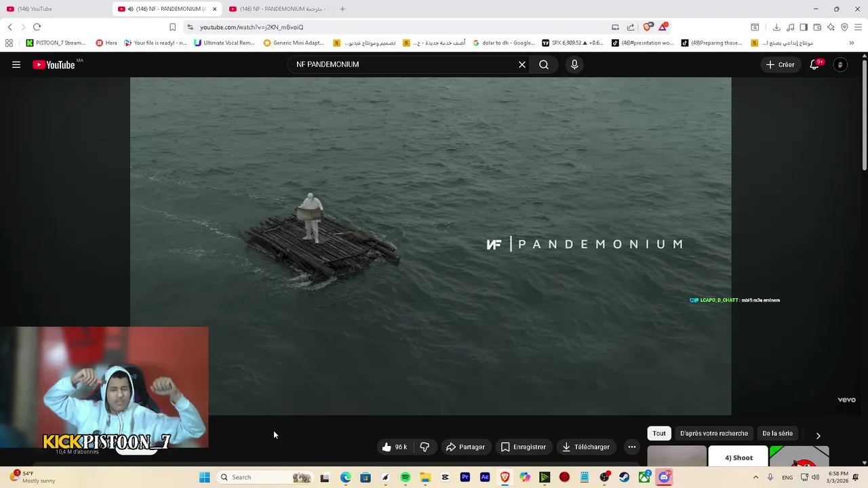868x488 pixels.
Task: Open Brave Rewards triangle icon
Action: [664, 26]
